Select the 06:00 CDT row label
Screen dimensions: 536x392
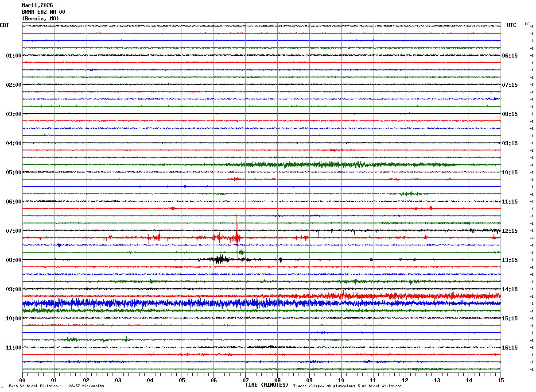(x=13, y=202)
